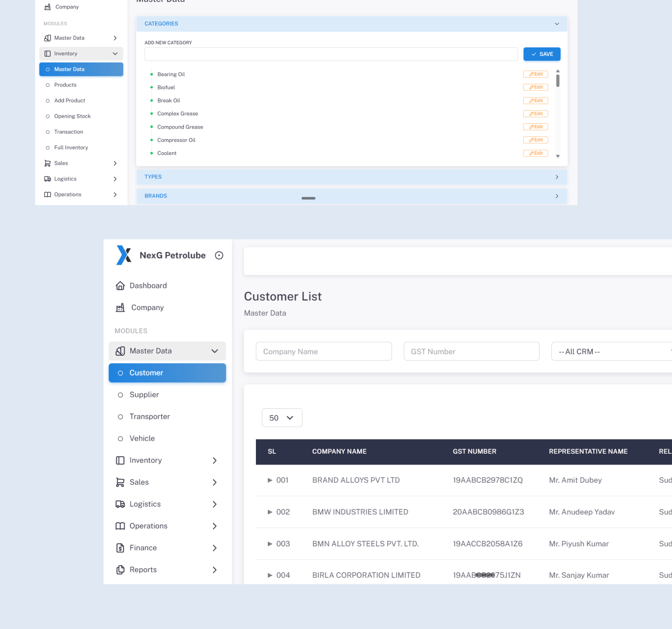Open the TYPES section
Image resolution: width=672 pixels, height=629 pixels.
coord(556,177)
